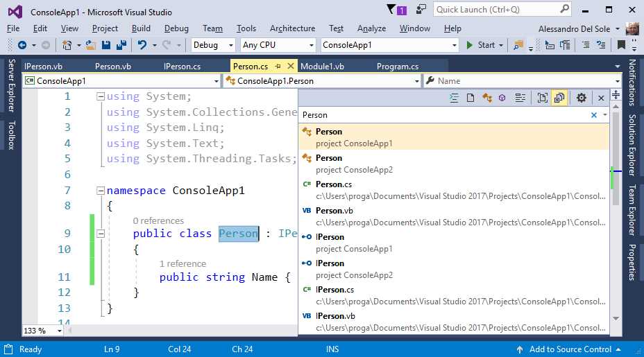Click the Open File folder icon

(91, 45)
